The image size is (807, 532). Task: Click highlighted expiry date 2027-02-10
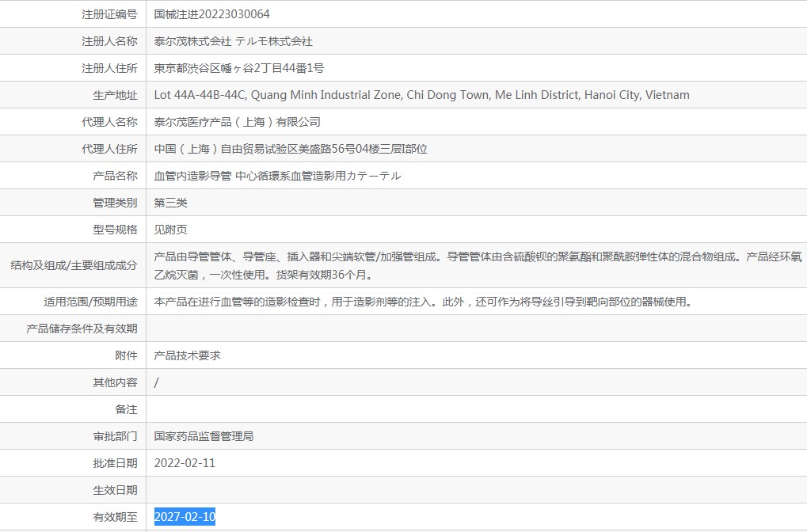(185, 517)
